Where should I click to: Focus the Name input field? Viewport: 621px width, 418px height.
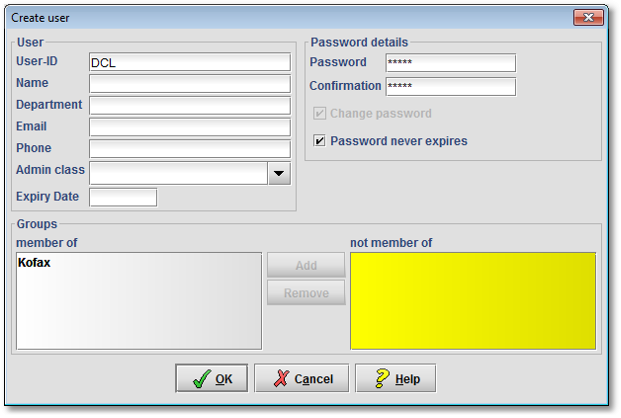coord(189,84)
